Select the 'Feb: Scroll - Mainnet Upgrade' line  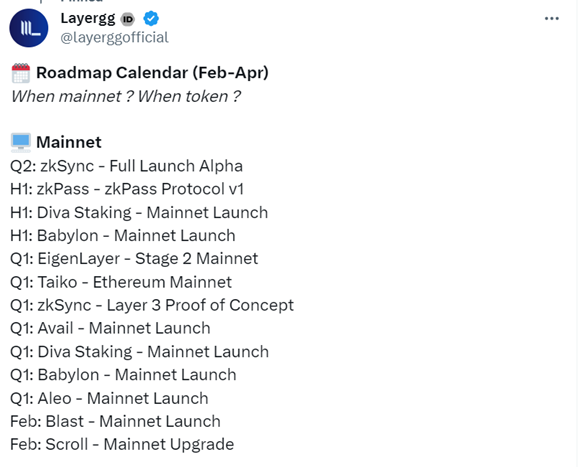pyautogui.click(x=122, y=445)
